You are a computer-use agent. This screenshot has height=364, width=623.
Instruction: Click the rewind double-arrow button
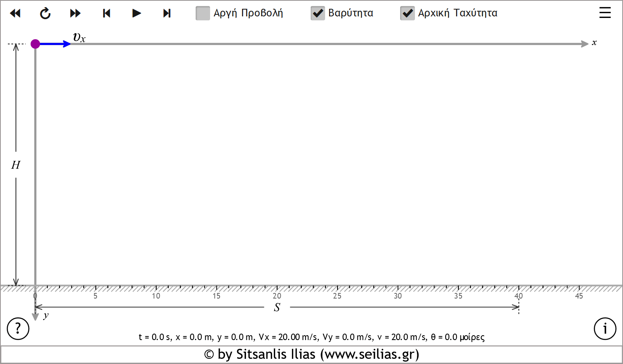tap(15, 13)
